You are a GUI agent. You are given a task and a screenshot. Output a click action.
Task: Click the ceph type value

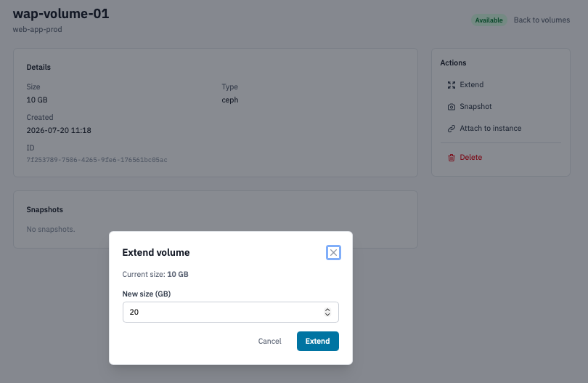pos(230,100)
